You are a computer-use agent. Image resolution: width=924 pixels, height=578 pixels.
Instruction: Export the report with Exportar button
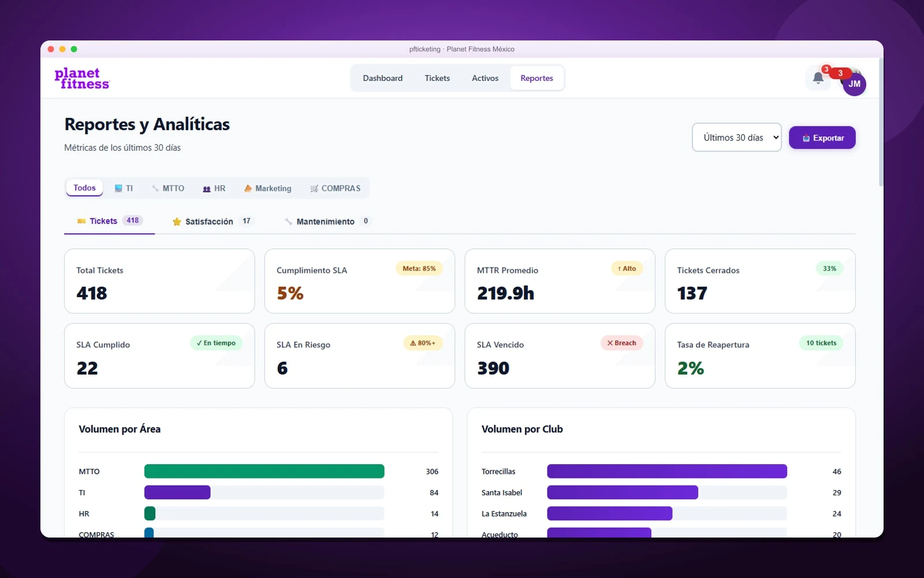(822, 138)
